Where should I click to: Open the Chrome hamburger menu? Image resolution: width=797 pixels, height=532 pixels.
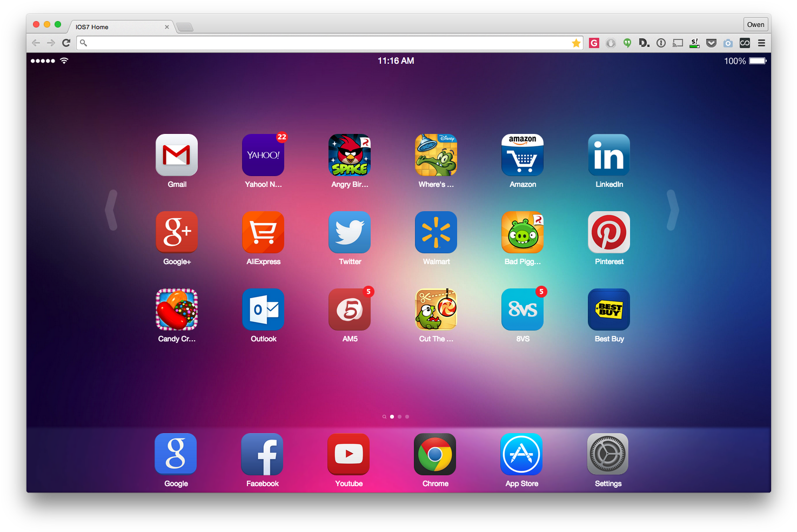pos(761,43)
